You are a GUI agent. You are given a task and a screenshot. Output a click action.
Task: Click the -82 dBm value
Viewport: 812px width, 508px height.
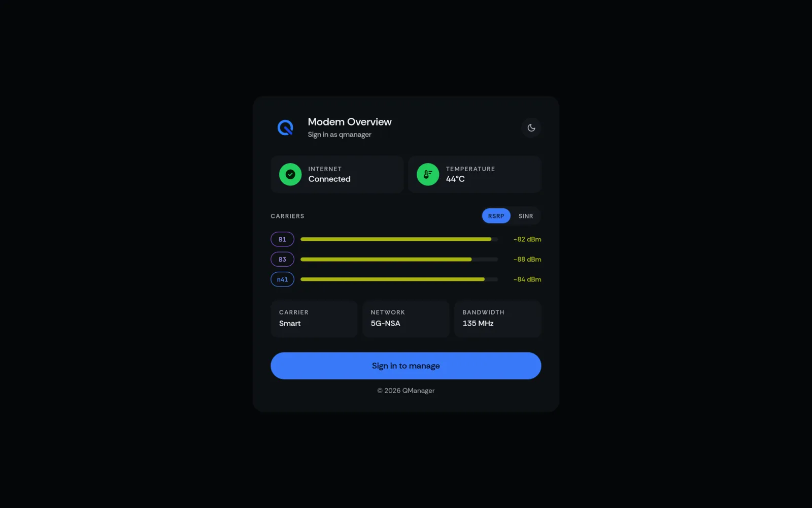tap(527, 239)
